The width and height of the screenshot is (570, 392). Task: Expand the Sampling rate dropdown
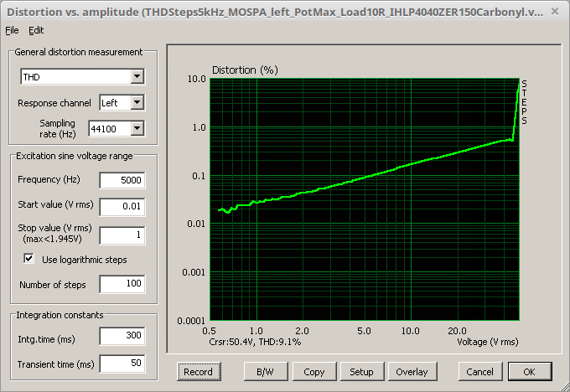click(137, 128)
